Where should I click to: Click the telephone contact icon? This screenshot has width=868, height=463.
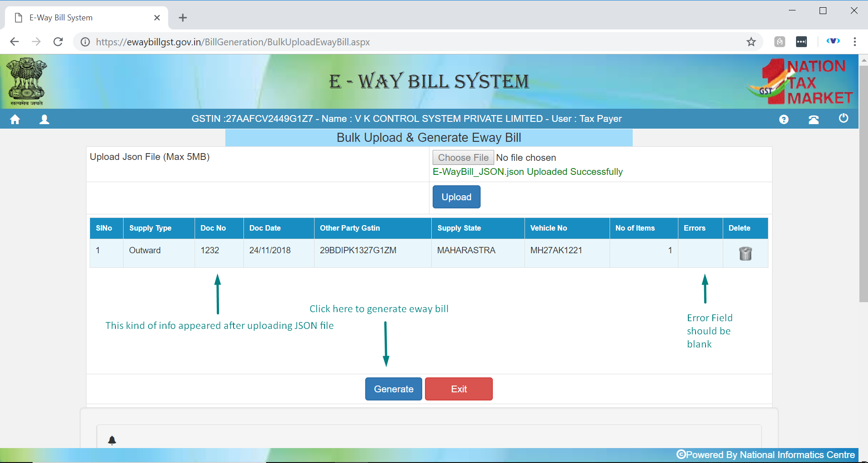(813, 119)
